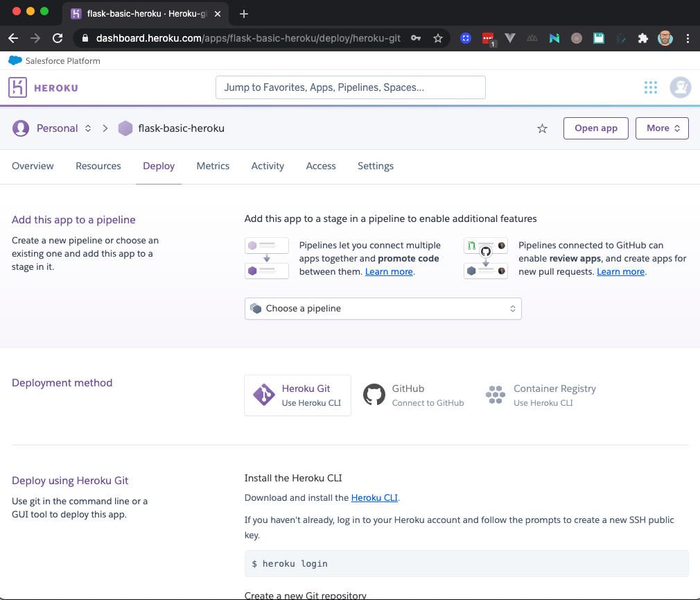Star flask-basic-heroku as a favorite
The height and width of the screenshot is (600, 700).
pyautogui.click(x=542, y=128)
